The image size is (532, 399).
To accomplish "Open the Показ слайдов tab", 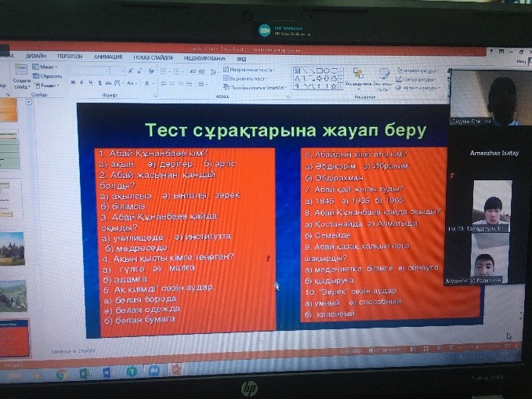I will (x=152, y=57).
